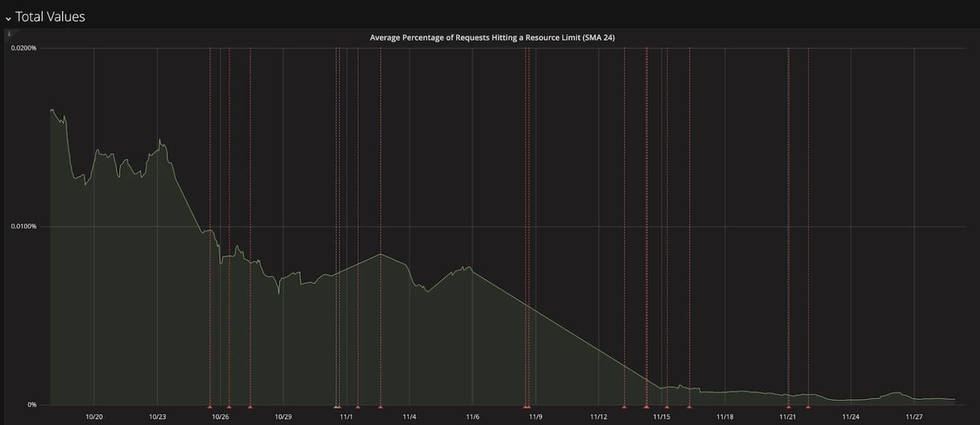The height and width of the screenshot is (425, 980).
Task: Click annotation triangle halfway between 10/26 and 10/29
Action: click(x=250, y=407)
